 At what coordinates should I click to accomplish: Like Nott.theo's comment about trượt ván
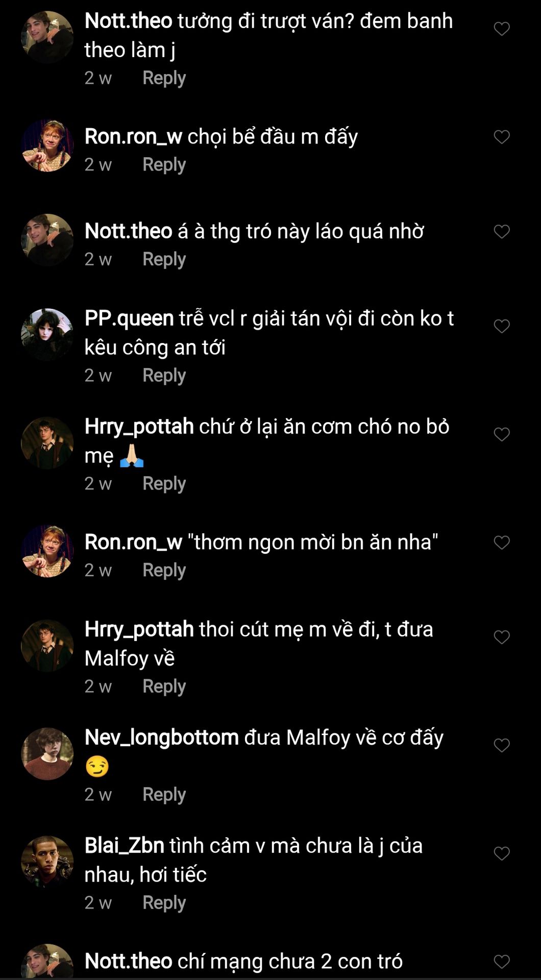pyautogui.click(x=502, y=29)
